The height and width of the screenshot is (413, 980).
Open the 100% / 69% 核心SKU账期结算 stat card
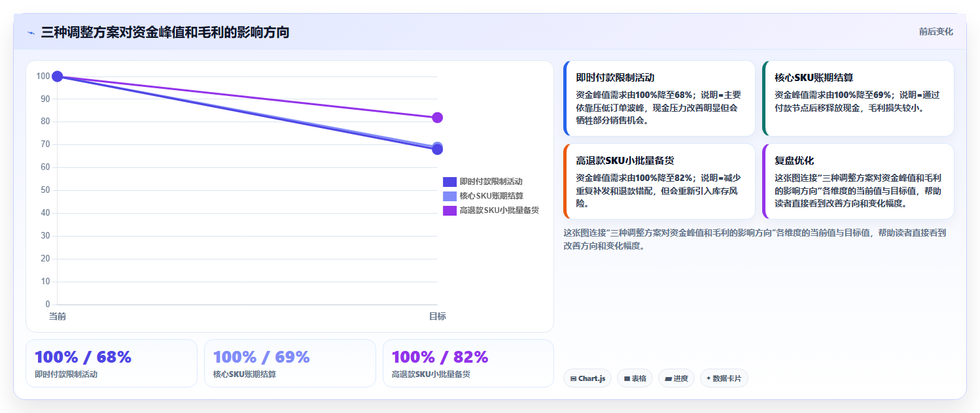pos(290,363)
